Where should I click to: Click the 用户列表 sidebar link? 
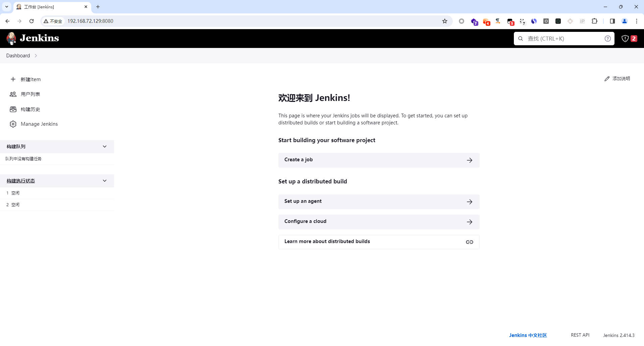(x=30, y=94)
